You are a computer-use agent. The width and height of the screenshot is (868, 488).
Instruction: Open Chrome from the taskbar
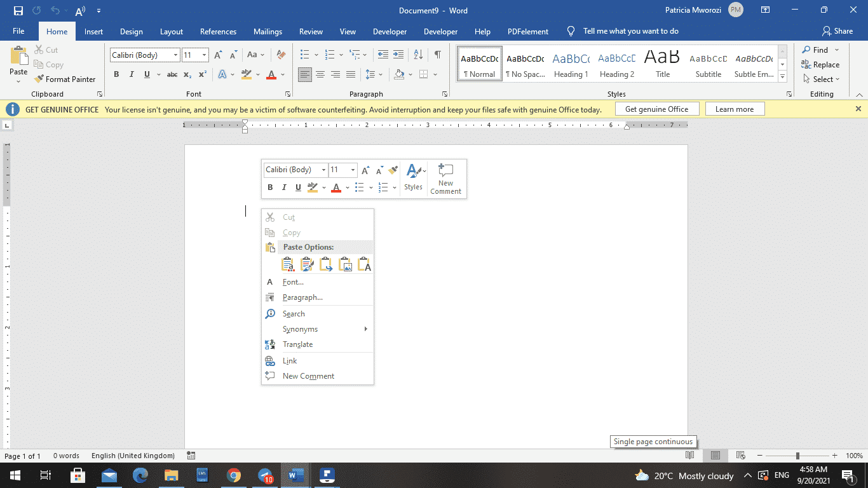[x=233, y=475]
